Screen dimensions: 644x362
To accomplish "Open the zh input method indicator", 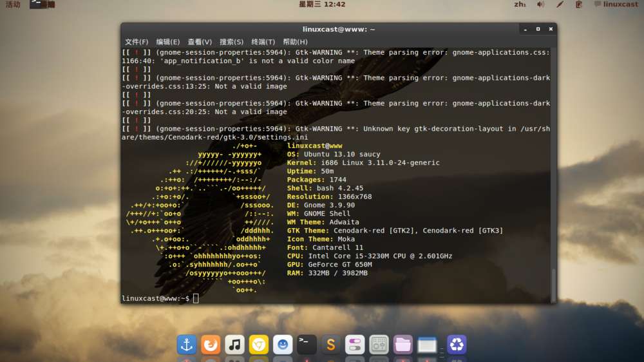I will point(520,5).
